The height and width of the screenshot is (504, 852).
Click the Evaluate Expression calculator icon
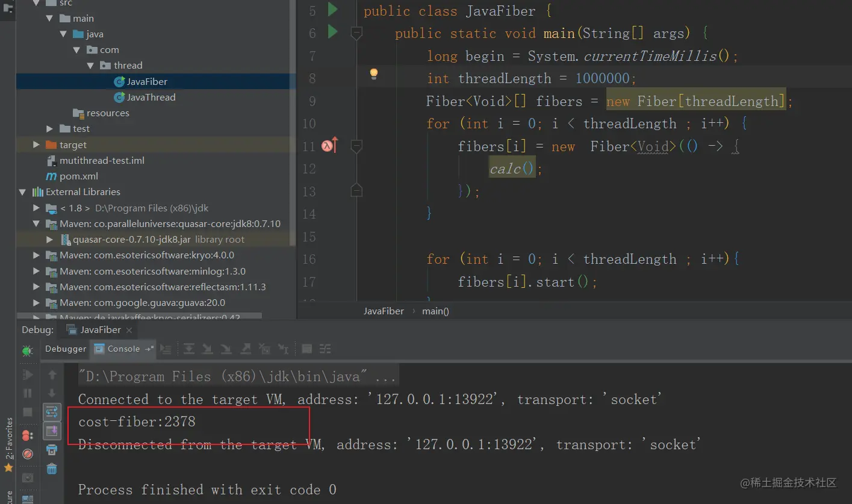tap(307, 349)
